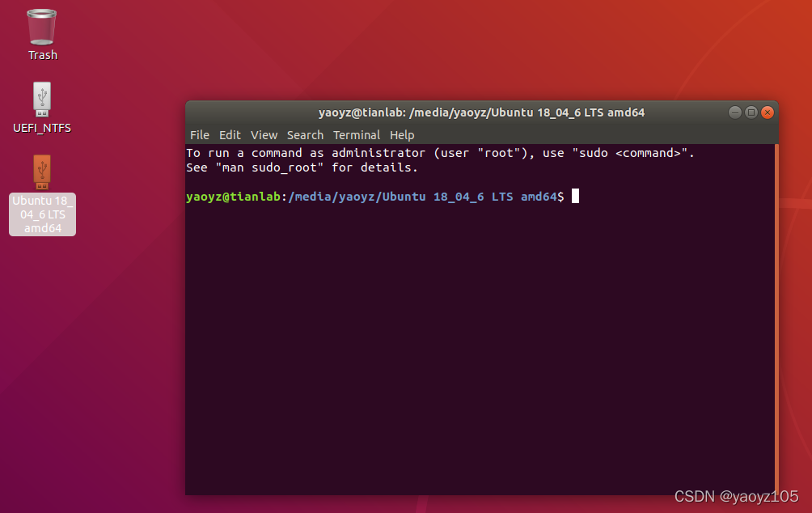
Task: Open the Help menu
Action: pyautogui.click(x=402, y=135)
